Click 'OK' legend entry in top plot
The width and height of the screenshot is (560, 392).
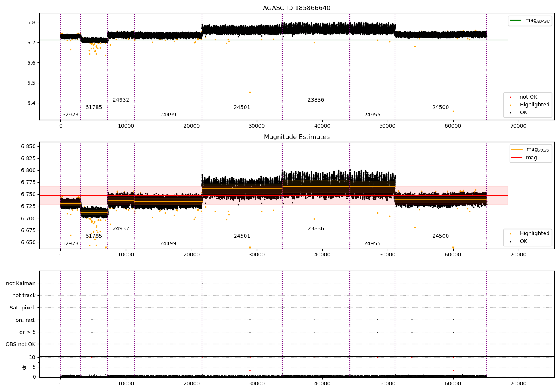[x=523, y=112]
